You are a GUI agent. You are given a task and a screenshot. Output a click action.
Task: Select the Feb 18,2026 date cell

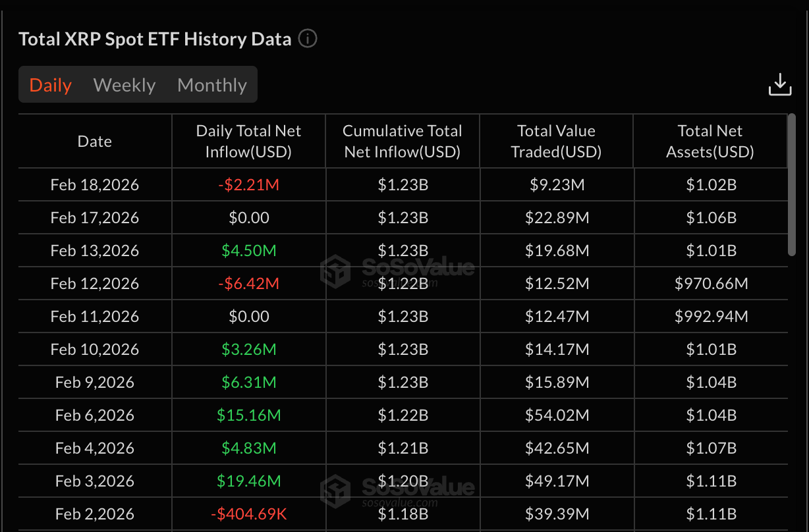tap(95, 185)
